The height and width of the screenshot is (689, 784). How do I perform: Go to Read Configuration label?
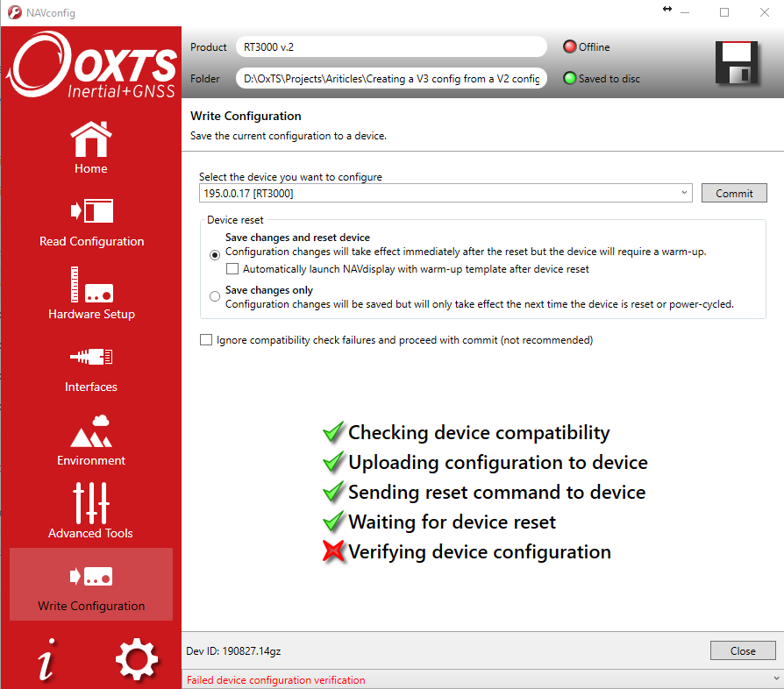click(x=92, y=241)
